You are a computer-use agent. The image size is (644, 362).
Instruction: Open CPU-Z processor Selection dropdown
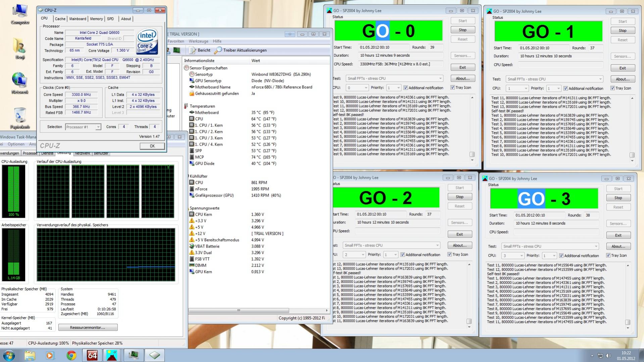pos(83,127)
